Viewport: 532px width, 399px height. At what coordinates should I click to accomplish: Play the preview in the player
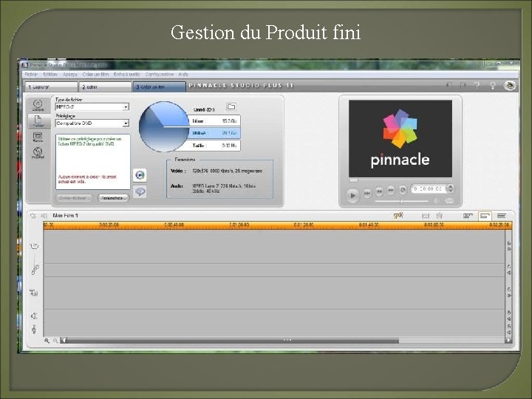click(352, 195)
